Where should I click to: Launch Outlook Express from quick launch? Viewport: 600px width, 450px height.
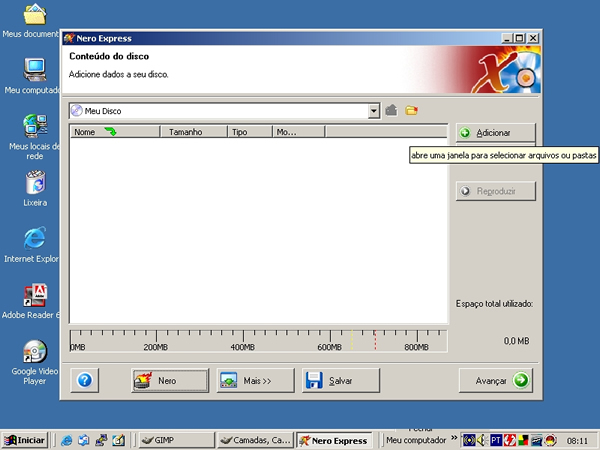tap(84, 440)
